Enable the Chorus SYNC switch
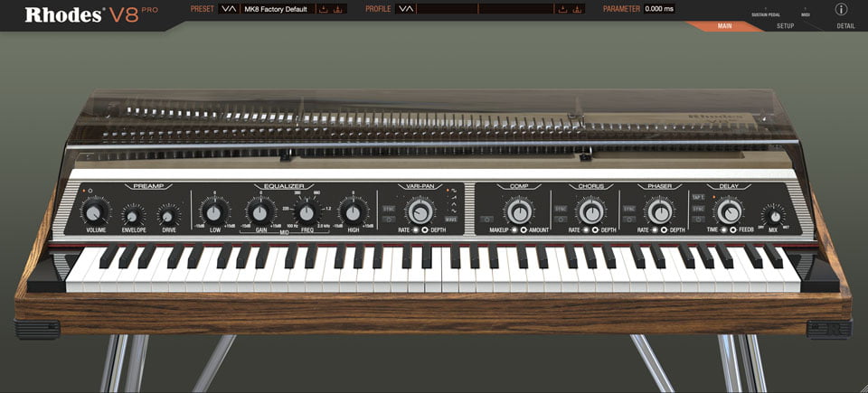Image resolution: width=868 pixels, height=393 pixels. click(560, 209)
